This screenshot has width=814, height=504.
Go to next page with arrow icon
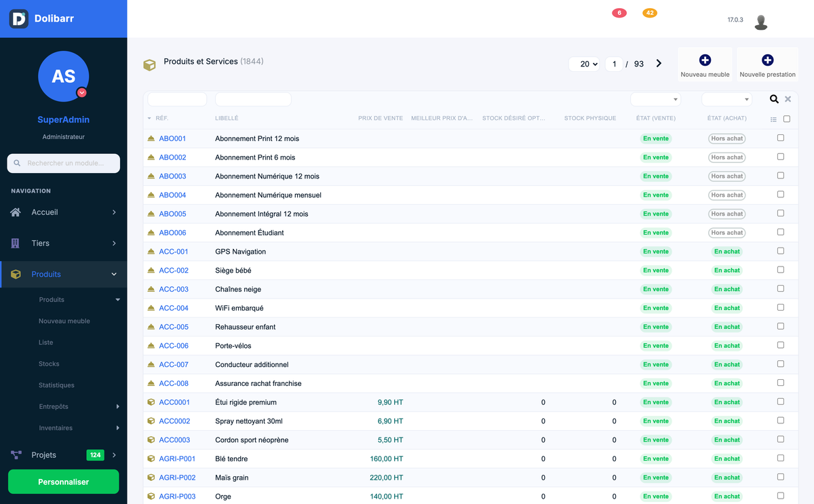coord(659,63)
